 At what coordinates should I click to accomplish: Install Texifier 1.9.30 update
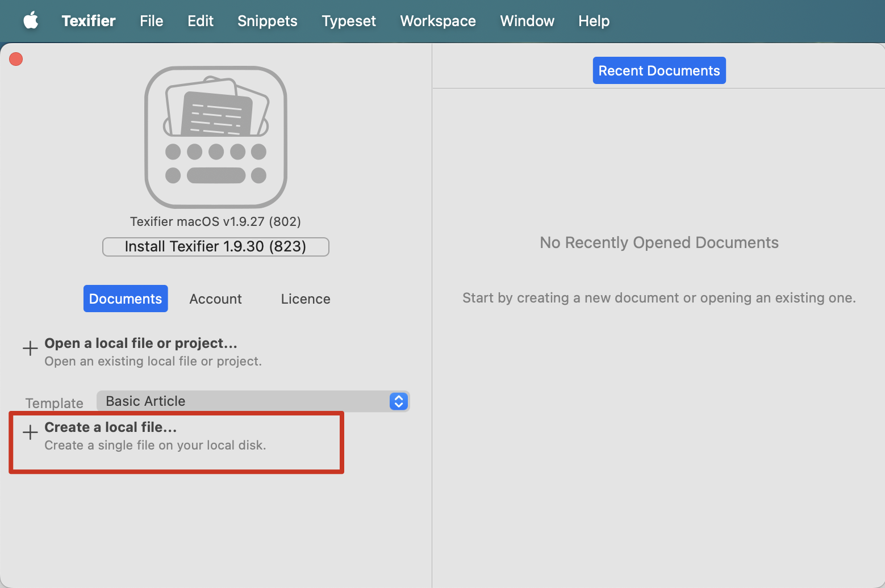216,247
